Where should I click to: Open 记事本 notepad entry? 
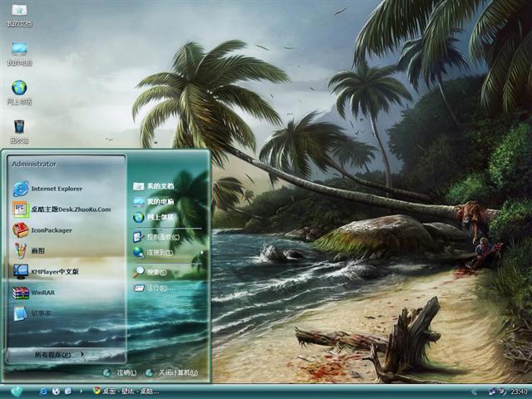click(x=32, y=313)
